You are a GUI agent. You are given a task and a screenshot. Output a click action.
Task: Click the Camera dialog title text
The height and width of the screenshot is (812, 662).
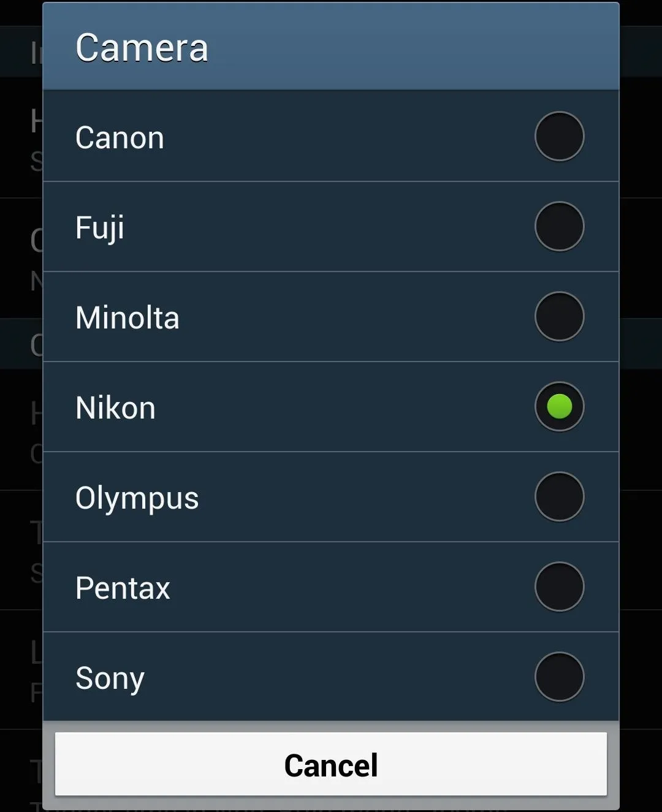142,47
